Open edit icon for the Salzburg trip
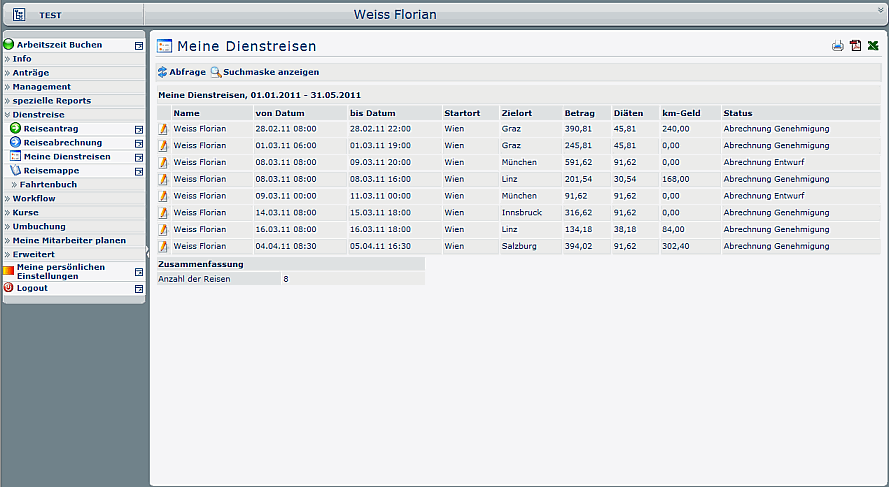Image resolution: width=889 pixels, height=487 pixels. (x=164, y=246)
